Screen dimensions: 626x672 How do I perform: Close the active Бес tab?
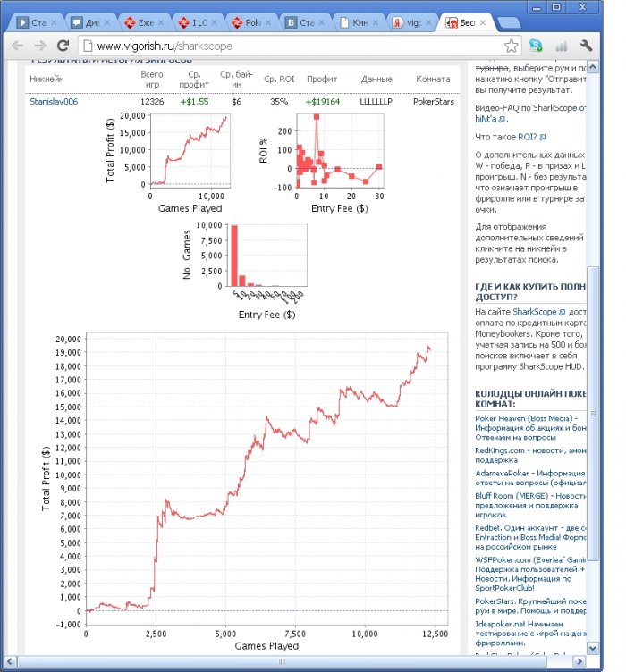point(483,22)
